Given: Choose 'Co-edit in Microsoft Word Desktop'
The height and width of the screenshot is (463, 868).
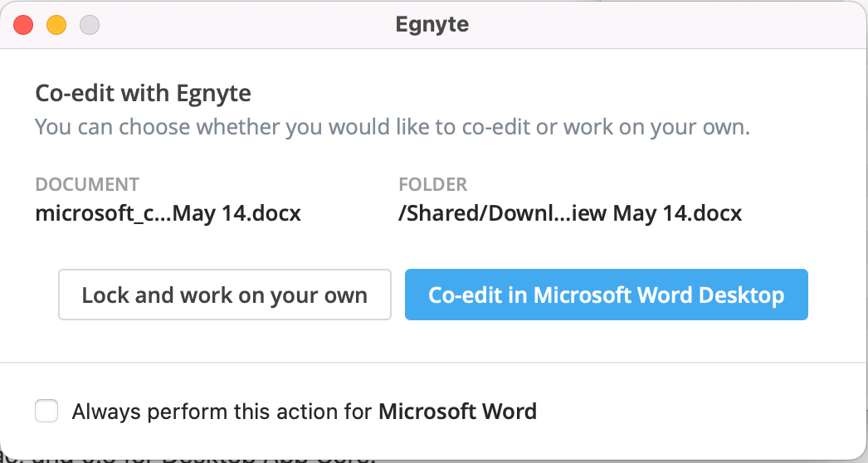Looking at the screenshot, I should point(606,295).
